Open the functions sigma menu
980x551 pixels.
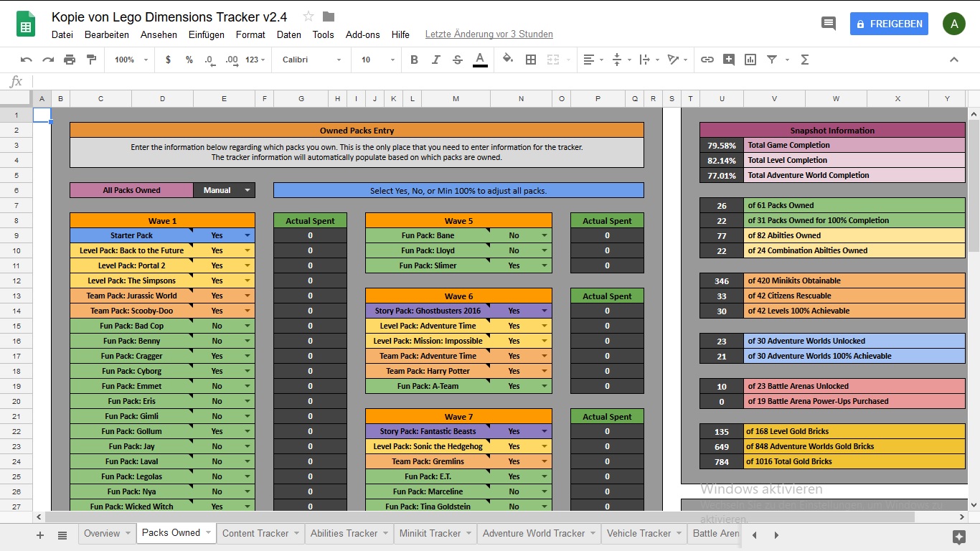804,60
